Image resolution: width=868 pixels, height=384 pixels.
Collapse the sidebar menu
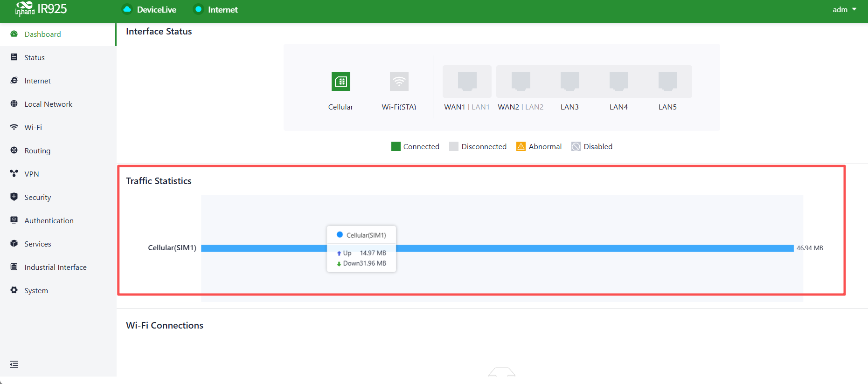[14, 364]
